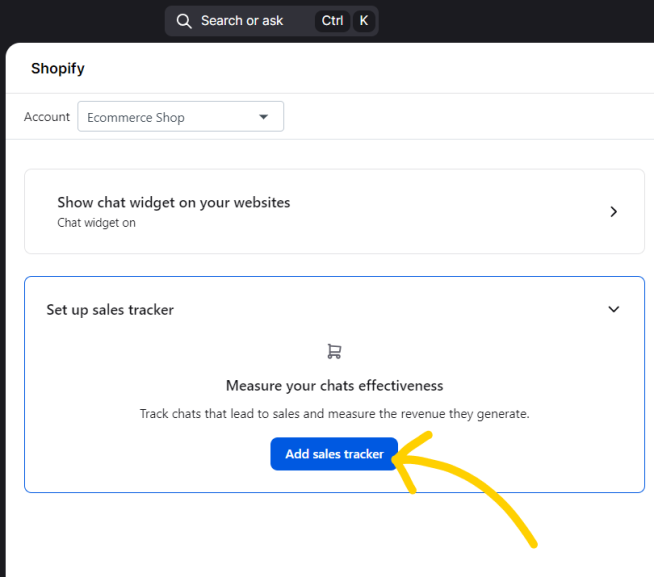Open the Account dropdown arrow

point(263,117)
